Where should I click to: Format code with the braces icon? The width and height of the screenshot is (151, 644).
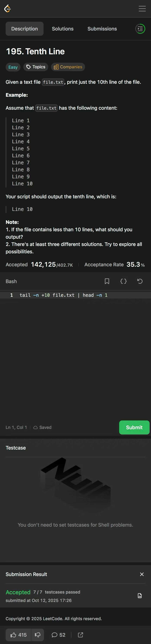123,281
